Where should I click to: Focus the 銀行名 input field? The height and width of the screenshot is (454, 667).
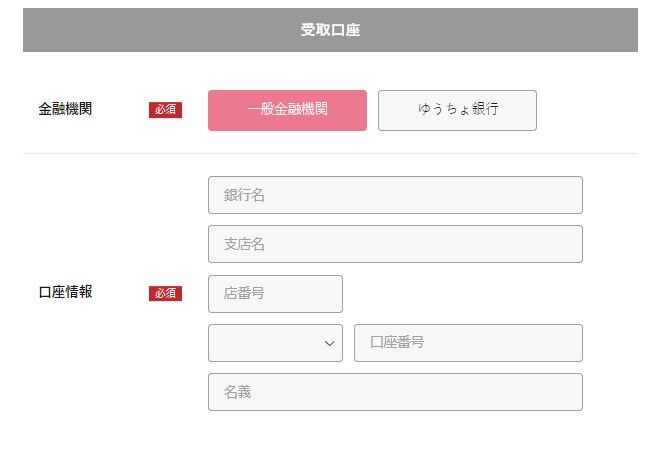(x=395, y=195)
